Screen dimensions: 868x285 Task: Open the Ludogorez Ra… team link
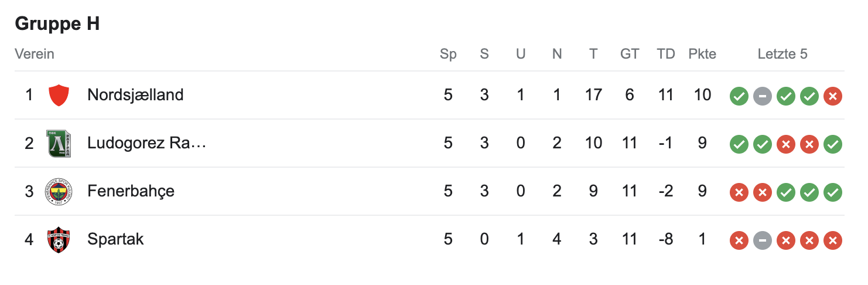(146, 143)
